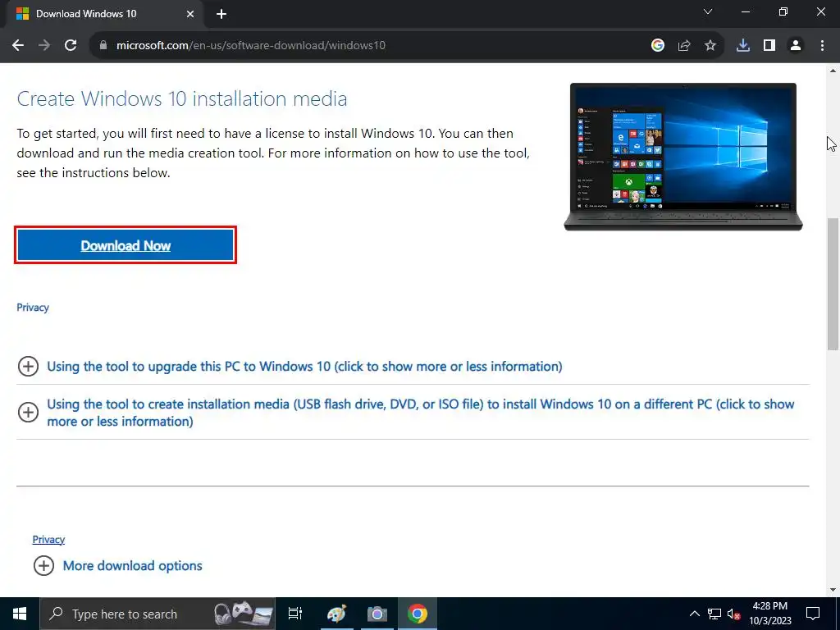Expand More download options

point(118,566)
